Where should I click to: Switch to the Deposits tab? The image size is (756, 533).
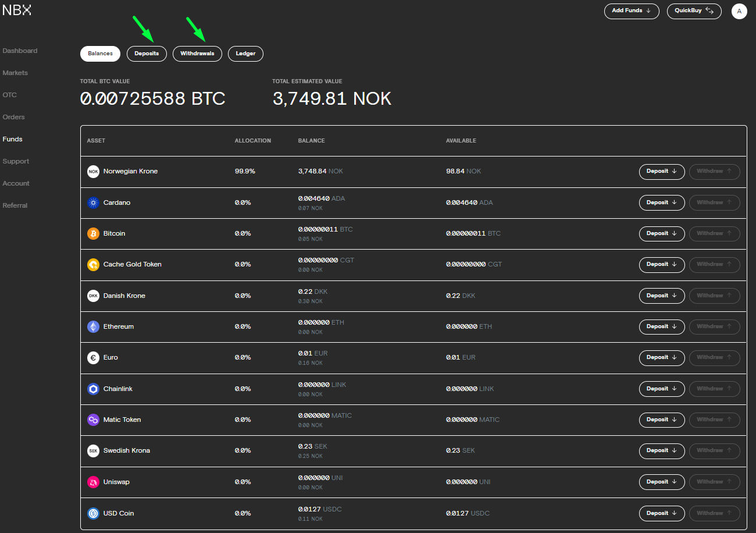(x=147, y=54)
